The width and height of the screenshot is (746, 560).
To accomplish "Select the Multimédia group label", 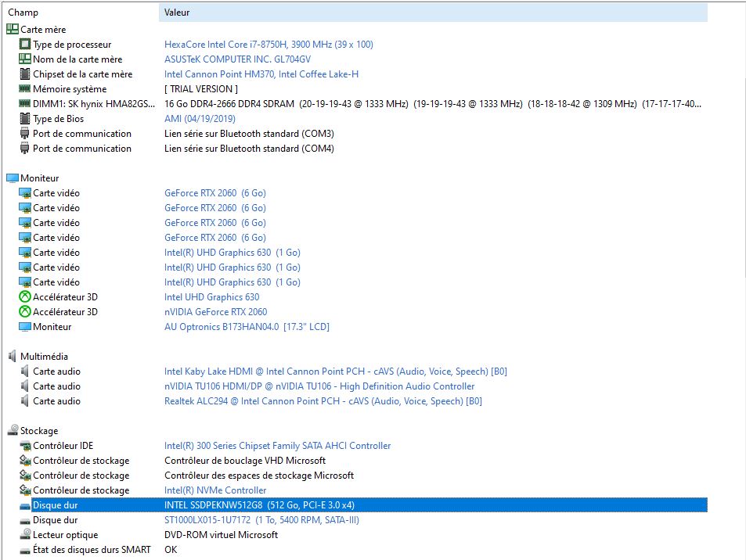I will pos(44,357).
